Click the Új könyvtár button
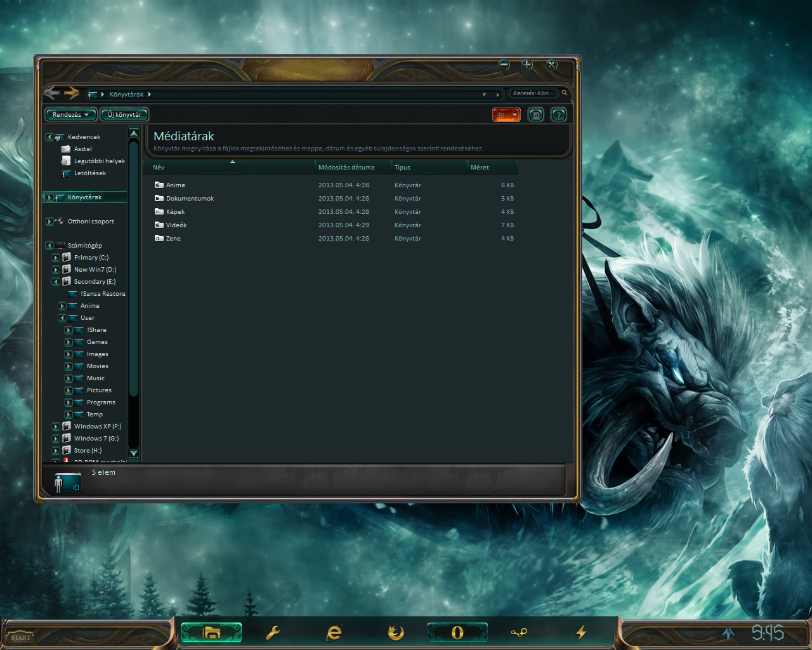The width and height of the screenshot is (812, 650). 124,115
